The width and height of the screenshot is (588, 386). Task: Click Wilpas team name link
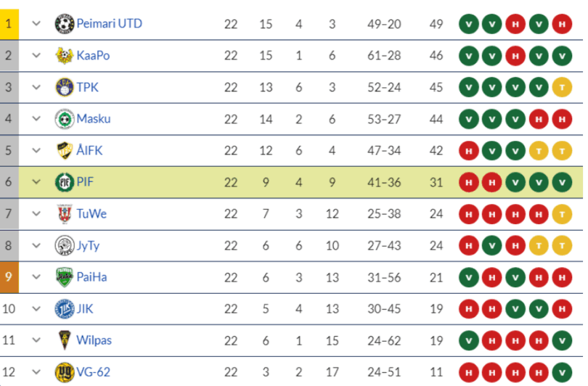(x=94, y=340)
